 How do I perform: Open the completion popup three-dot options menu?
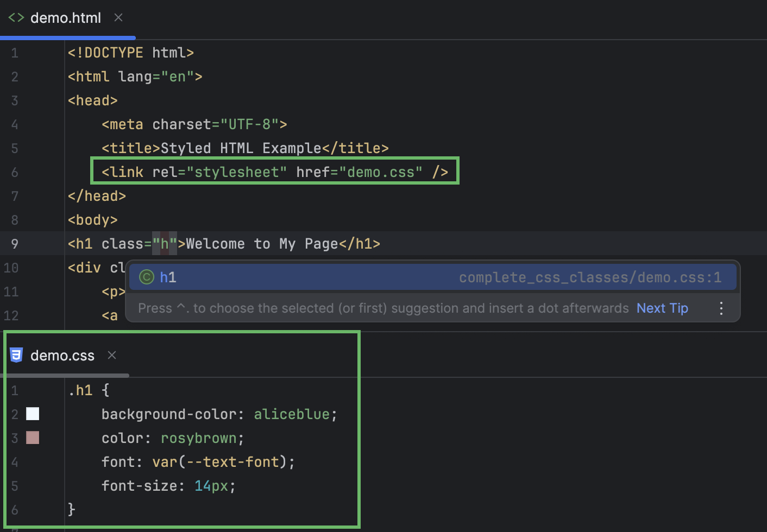721,308
